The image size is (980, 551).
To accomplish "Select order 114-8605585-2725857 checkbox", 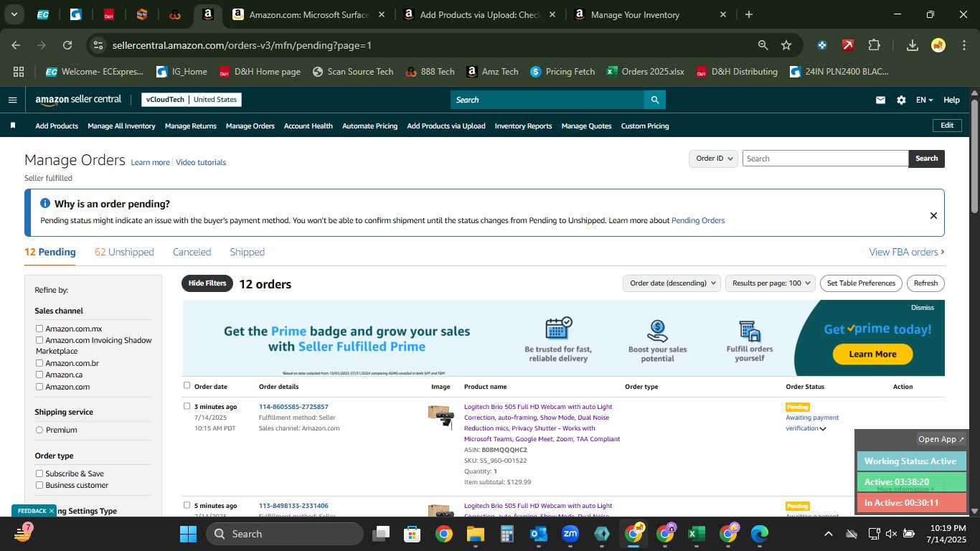I will 187,406.
